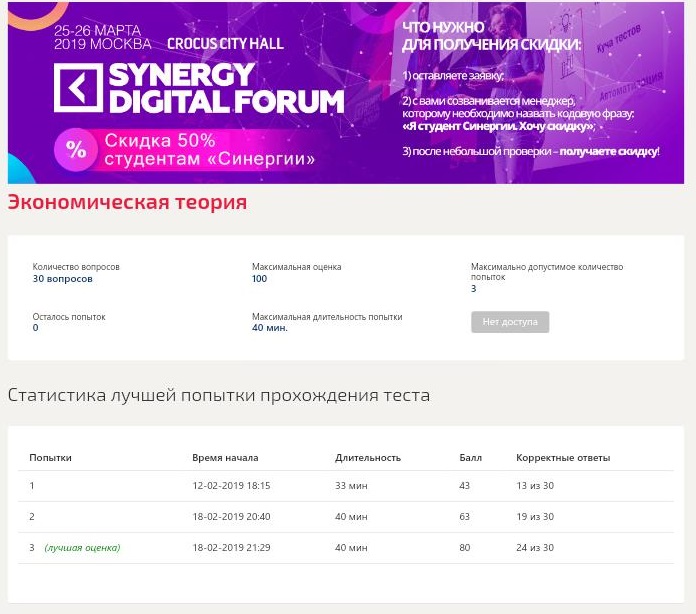Click the 'Время начала' column header

(x=225, y=458)
